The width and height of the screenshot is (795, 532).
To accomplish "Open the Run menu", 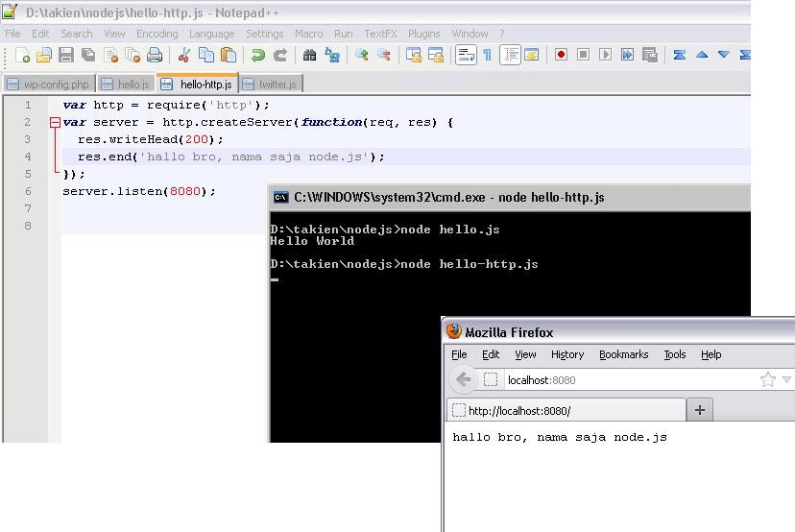I will [343, 34].
